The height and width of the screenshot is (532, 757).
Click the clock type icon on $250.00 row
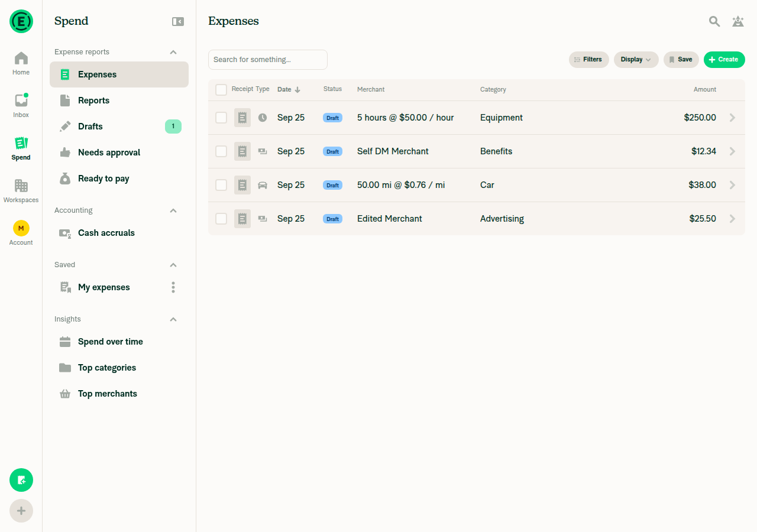pos(263,118)
